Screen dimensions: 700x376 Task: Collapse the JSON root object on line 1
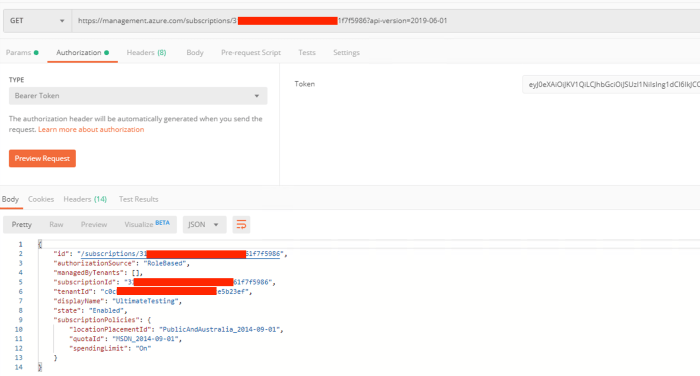(40, 244)
